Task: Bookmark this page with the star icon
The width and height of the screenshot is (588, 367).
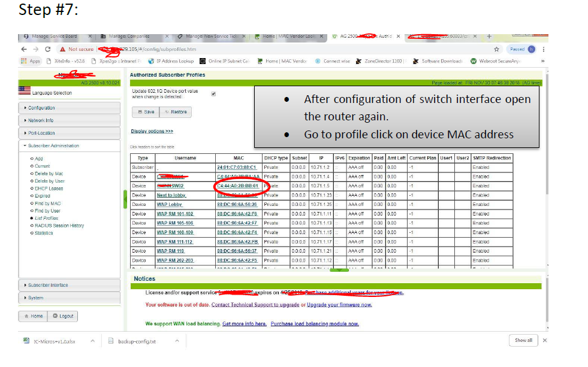Action: click(496, 49)
